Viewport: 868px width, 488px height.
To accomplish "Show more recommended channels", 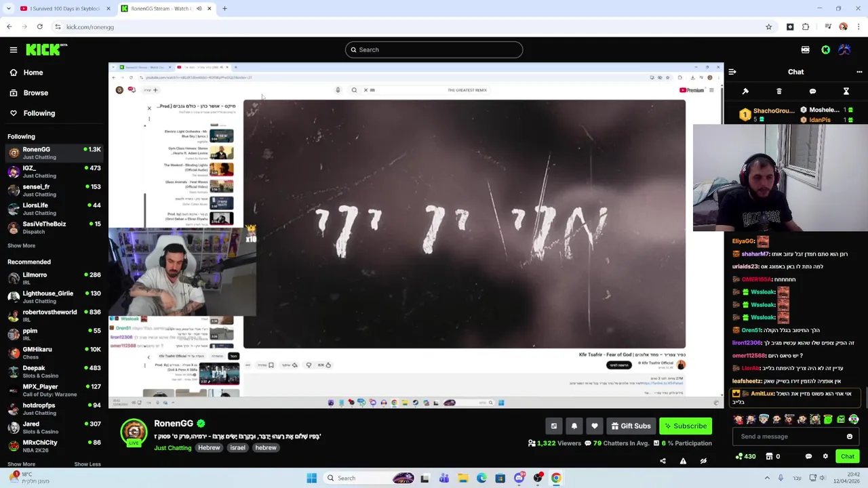I will pyautogui.click(x=21, y=464).
